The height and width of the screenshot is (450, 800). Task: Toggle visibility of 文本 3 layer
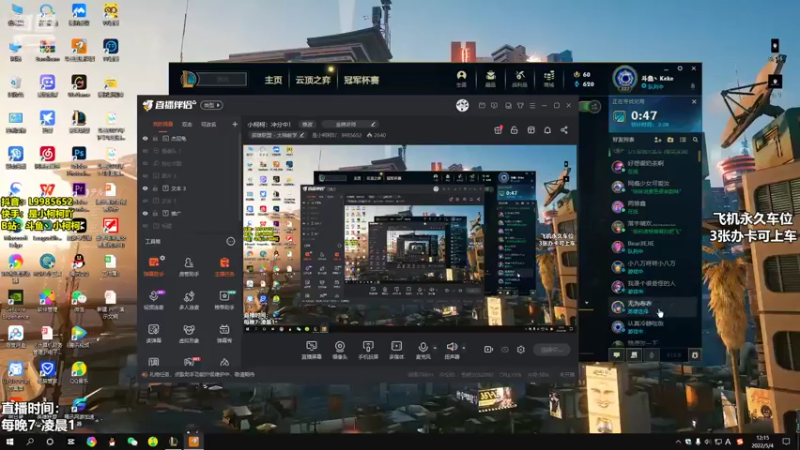tap(145, 188)
